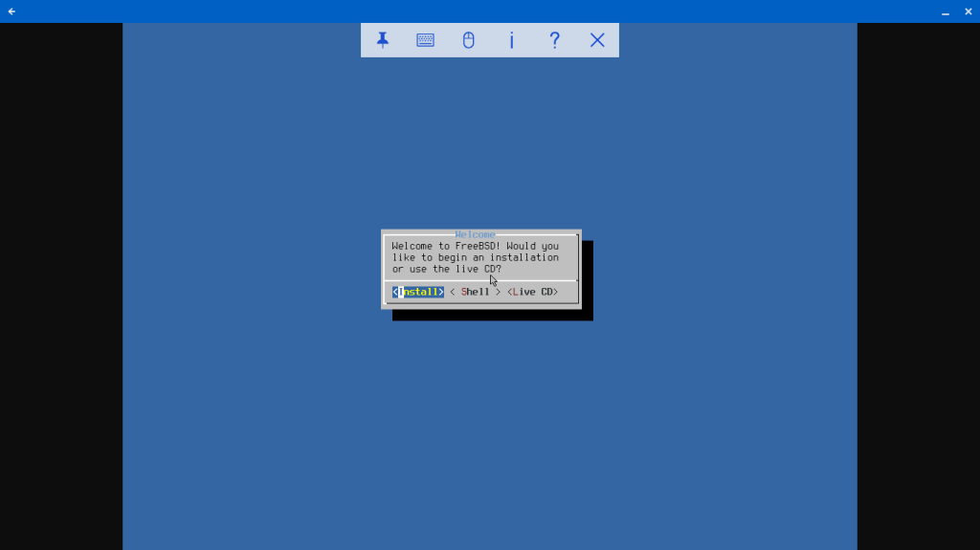Select the Install button in the Welcome dialog
Image resolution: width=980 pixels, height=550 pixels.
click(418, 292)
